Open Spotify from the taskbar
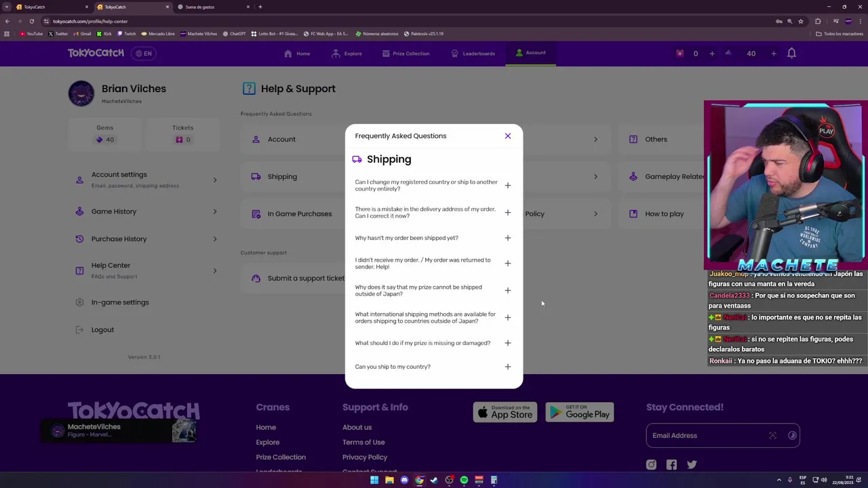 point(464,481)
